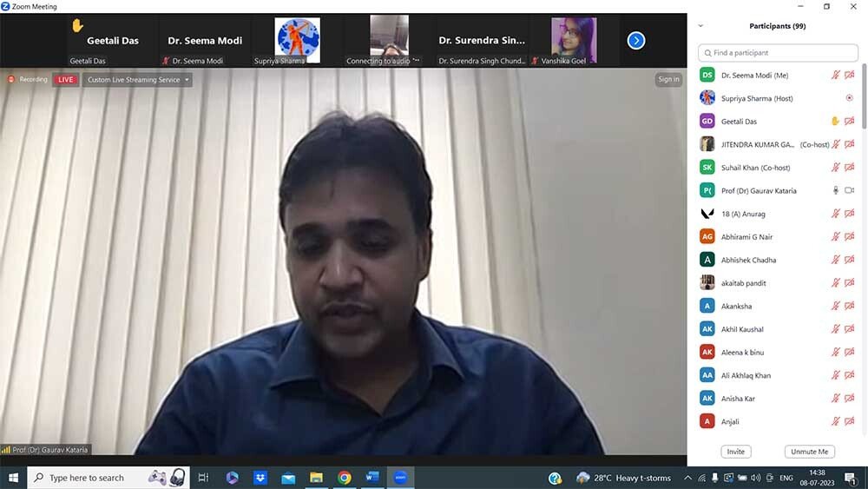Click the muted mic icon for Abhishek Chadha

pyautogui.click(x=835, y=260)
